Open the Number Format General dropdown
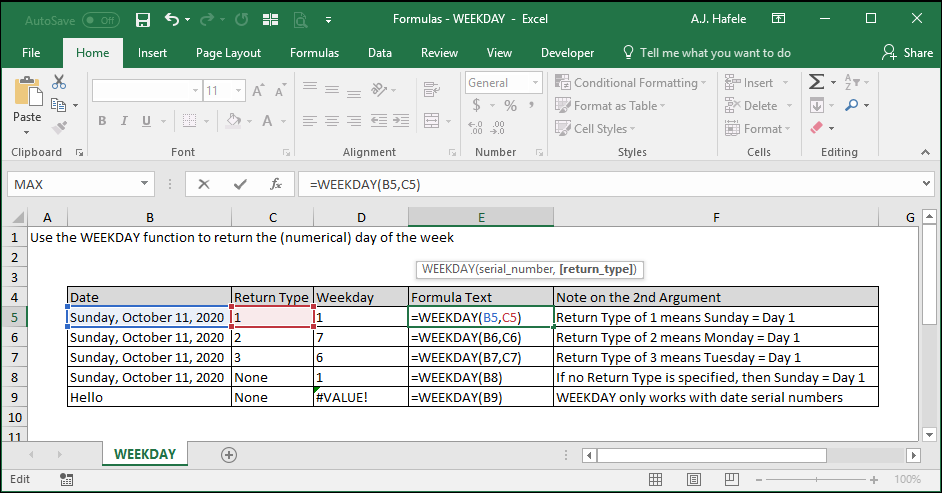This screenshot has height=493, width=942. 535,83
